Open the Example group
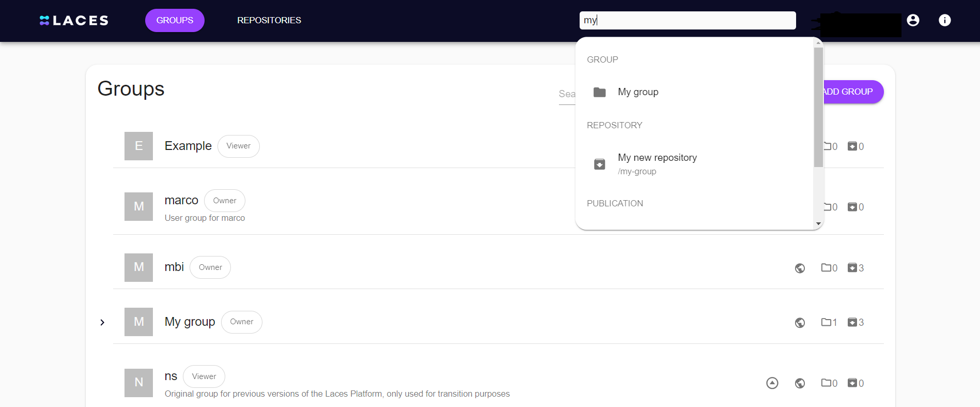Screen dimensions: 980x407 (x=188, y=146)
